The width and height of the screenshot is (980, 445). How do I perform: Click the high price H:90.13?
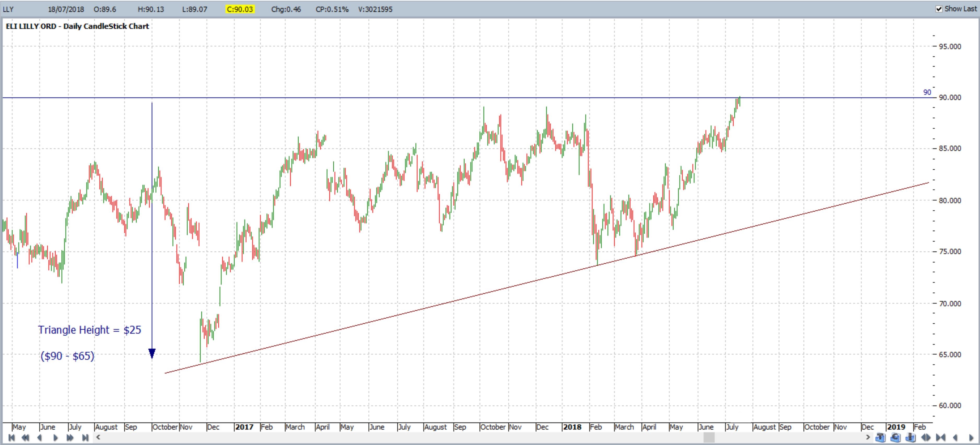tap(151, 9)
